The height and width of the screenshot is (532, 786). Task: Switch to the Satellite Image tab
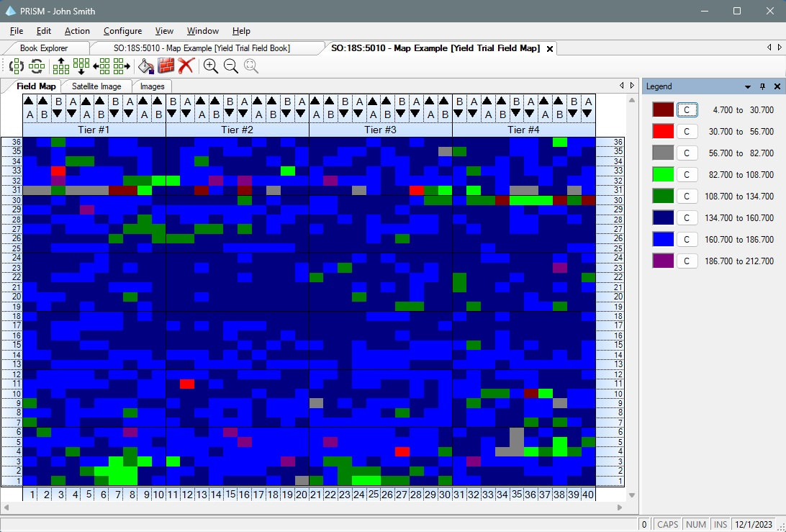(96, 86)
